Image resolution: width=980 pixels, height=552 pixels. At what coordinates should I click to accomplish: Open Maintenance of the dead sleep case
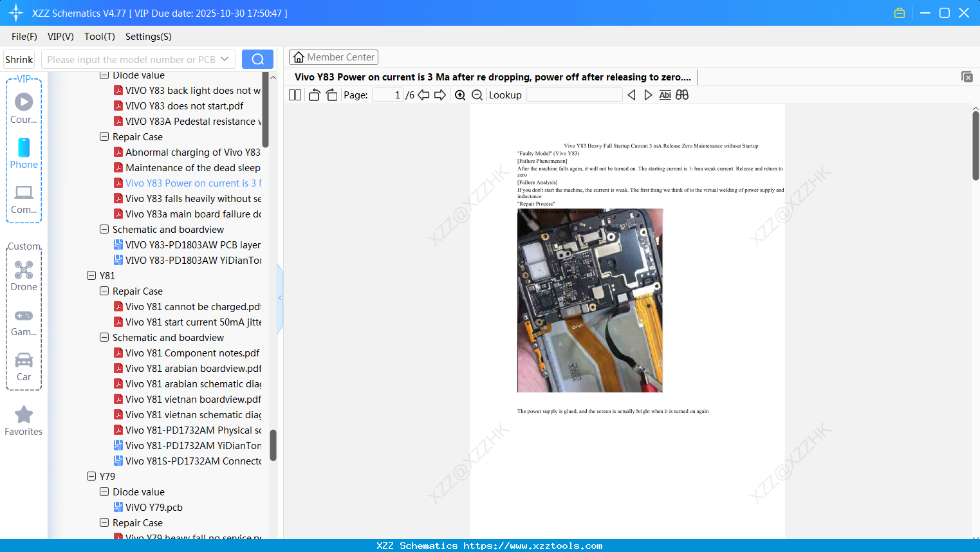187,168
